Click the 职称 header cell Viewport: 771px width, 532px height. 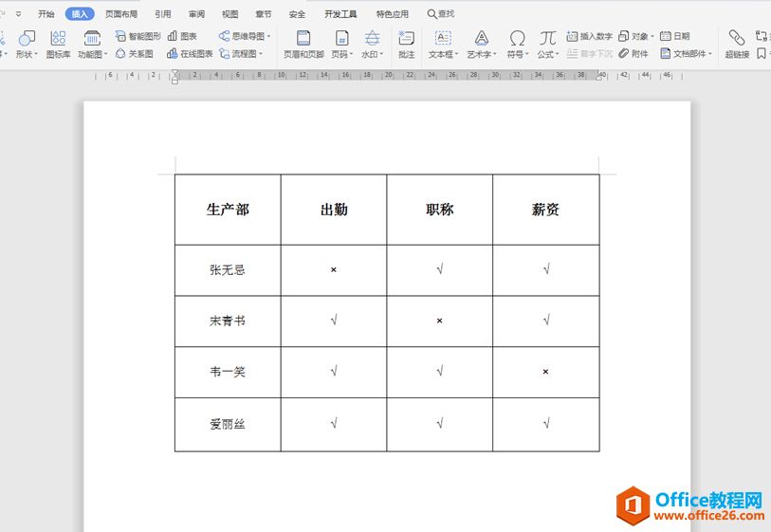click(440, 210)
